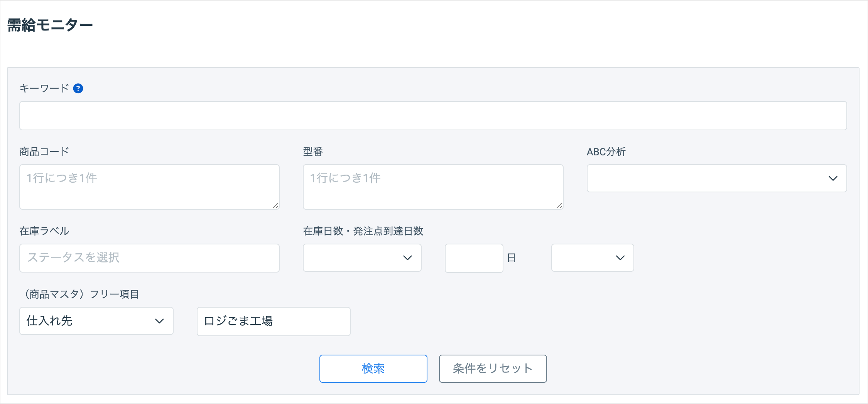Open the dropdown right of the 日 unit
The width and height of the screenshot is (868, 404).
tap(592, 258)
